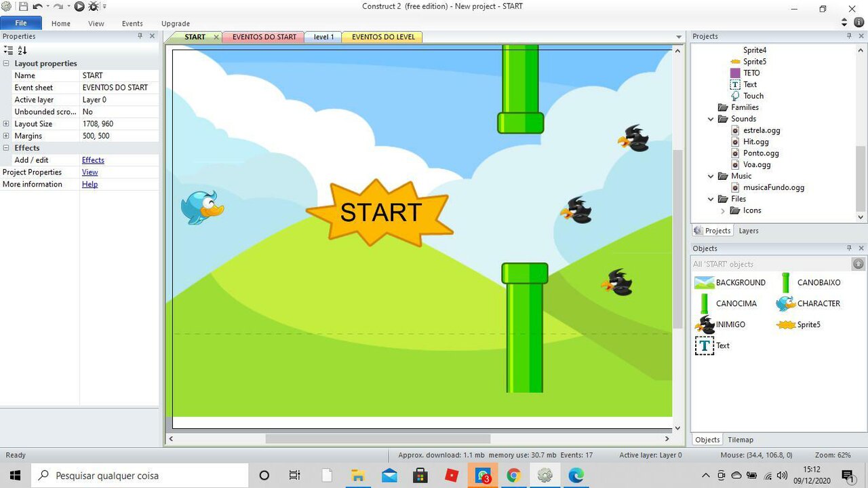
Task: Close the START layout tab
Action: (216, 37)
